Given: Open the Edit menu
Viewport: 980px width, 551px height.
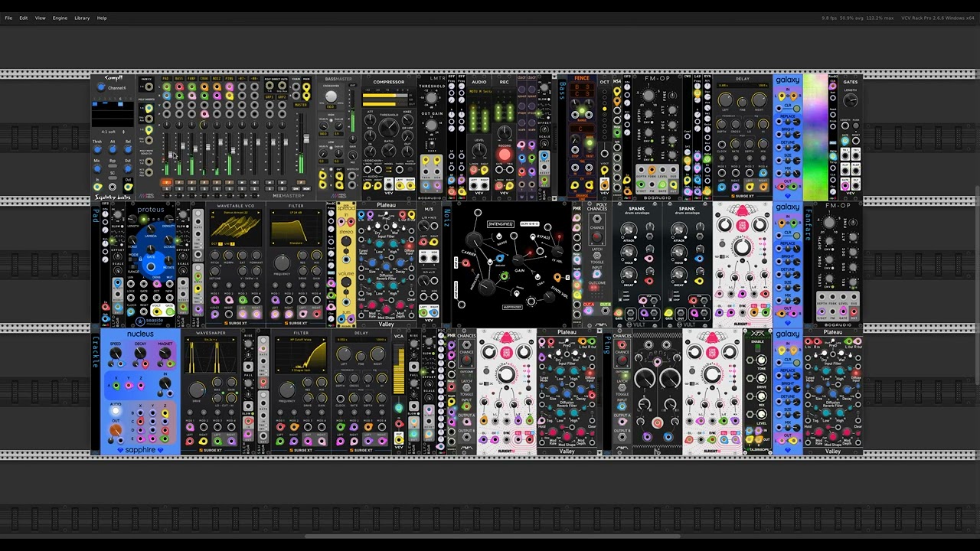Looking at the screenshot, I should click(24, 18).
